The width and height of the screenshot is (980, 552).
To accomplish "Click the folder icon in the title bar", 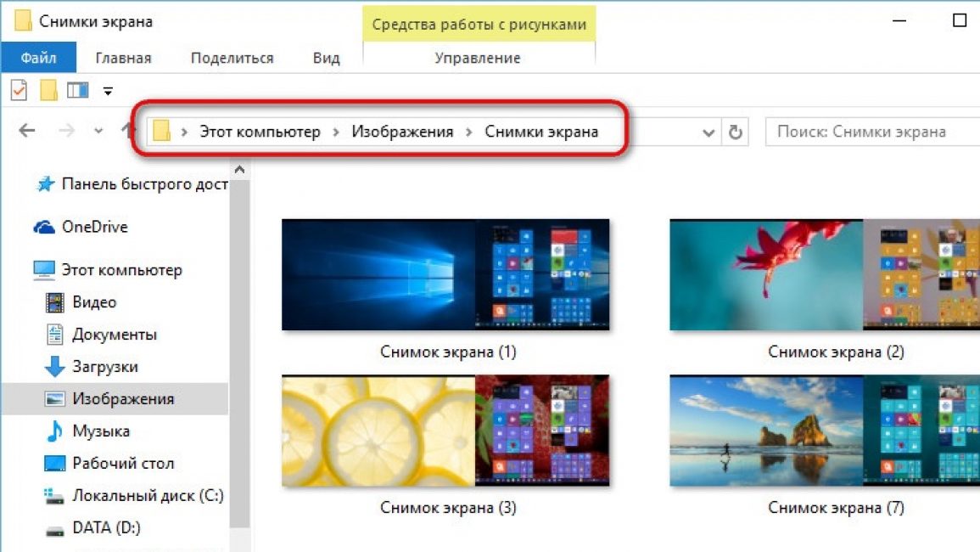I will (x=23, y=20).
